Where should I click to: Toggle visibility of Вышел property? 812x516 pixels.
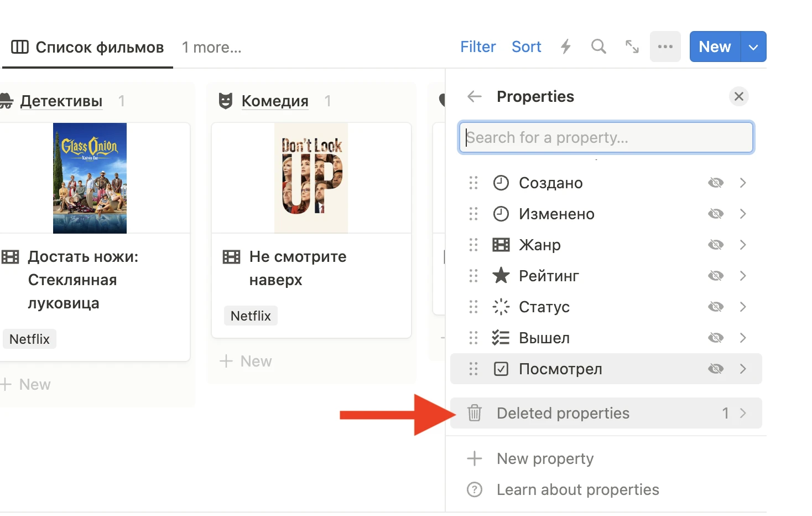(x=716, y=338)
